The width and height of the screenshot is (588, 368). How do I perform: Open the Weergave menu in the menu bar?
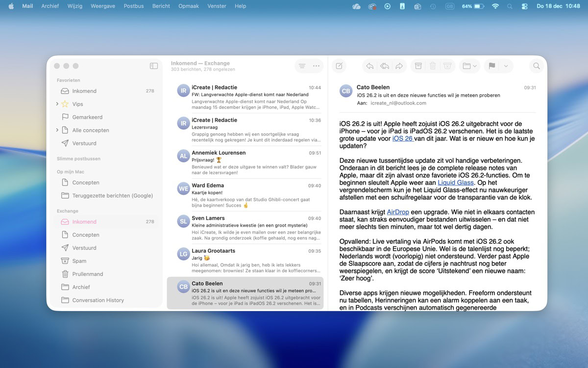coord(103,6)
